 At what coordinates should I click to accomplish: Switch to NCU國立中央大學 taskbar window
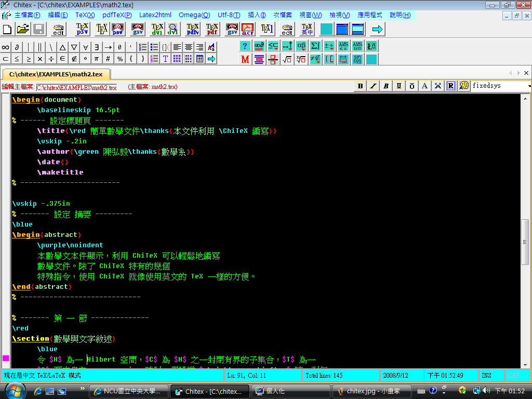129,391
